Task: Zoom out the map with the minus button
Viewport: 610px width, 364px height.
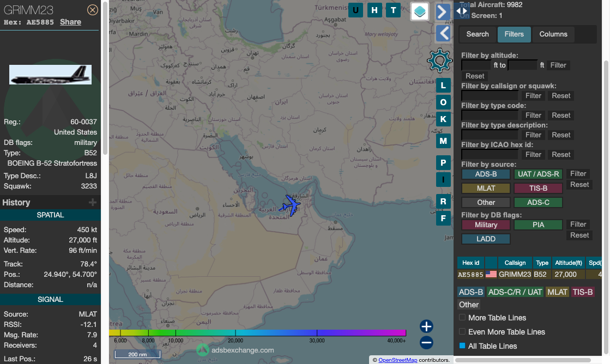Action: [426, 343]
